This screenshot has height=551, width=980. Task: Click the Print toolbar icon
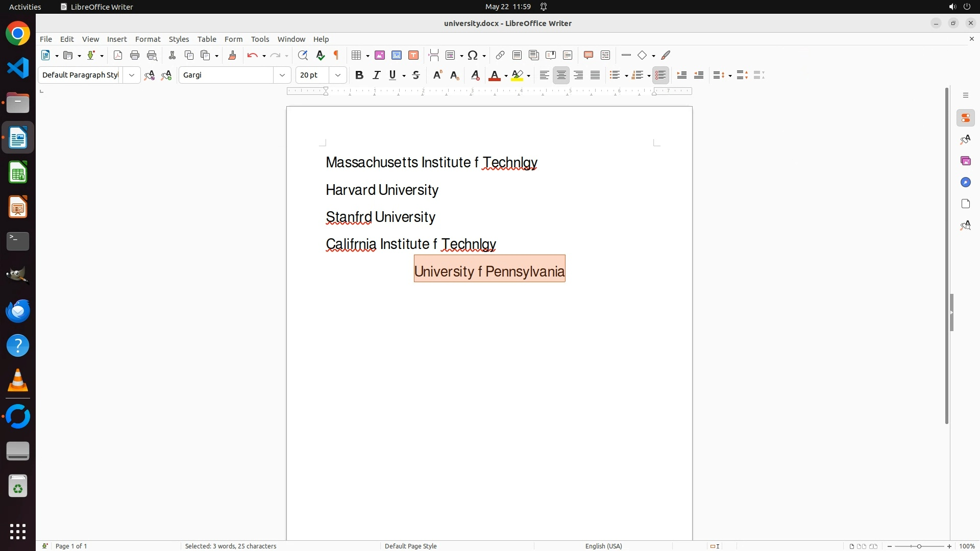[135, 55]
